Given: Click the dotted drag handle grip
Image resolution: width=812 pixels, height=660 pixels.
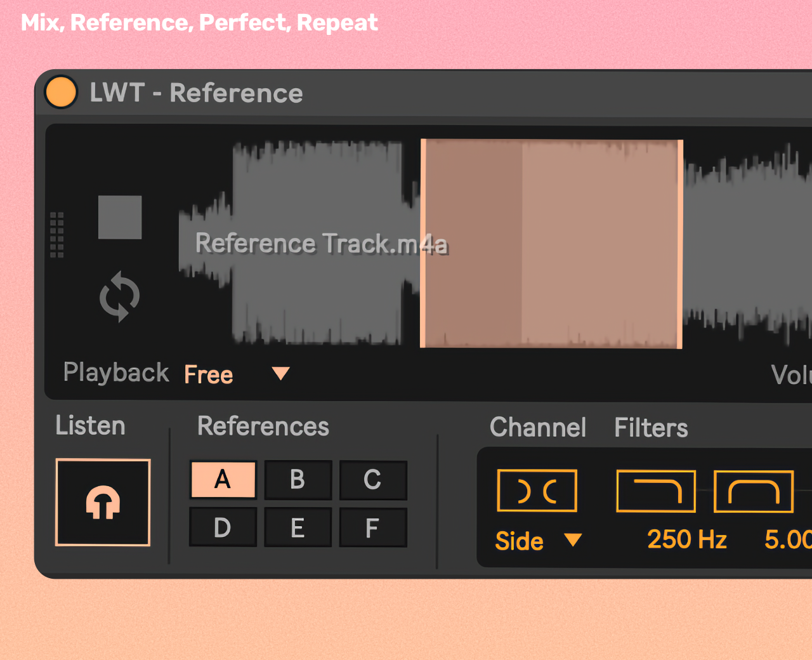Looking at the screenshot, I should 56,235.
